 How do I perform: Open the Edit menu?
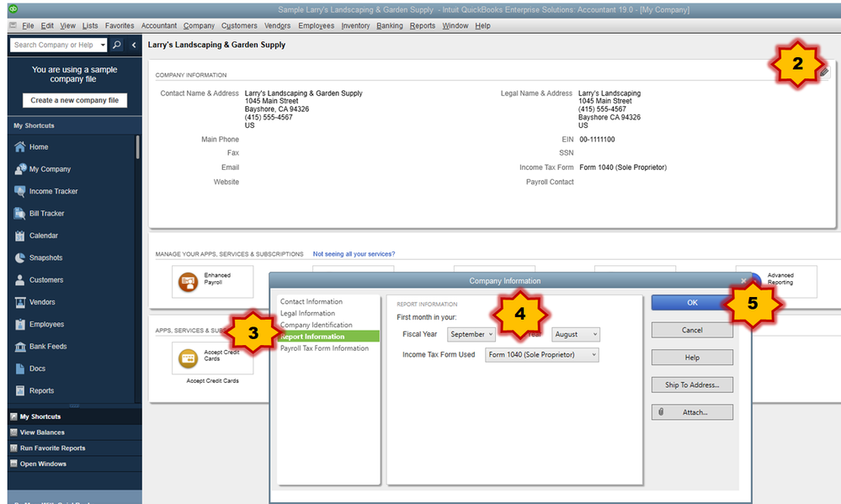(47, 26)
